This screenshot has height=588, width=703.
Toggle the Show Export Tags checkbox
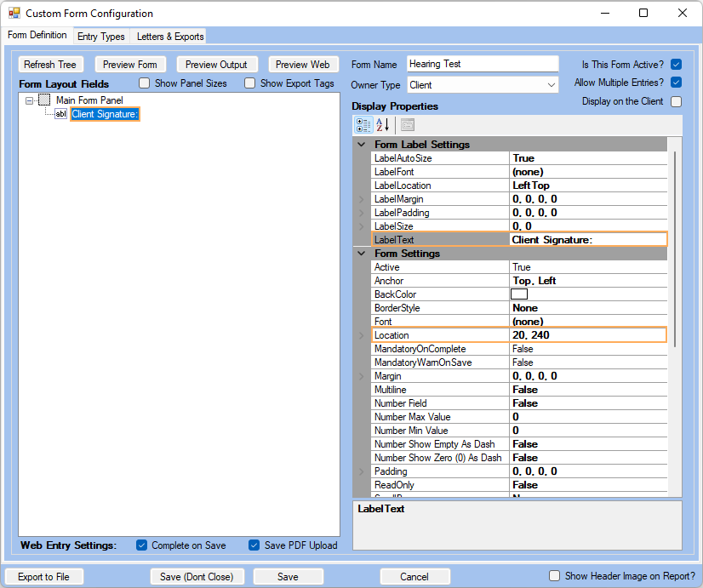pos(249,83)
